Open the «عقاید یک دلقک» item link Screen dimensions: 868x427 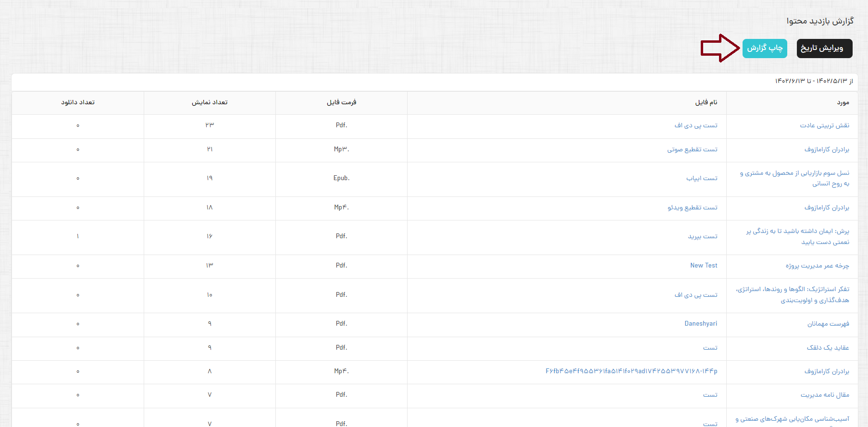click(x=828, y=347)
